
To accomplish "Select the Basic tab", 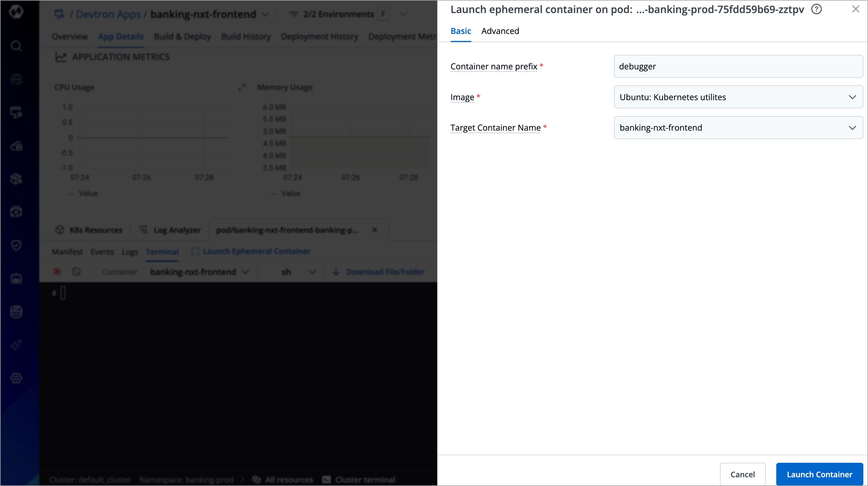I will tap(461, 31).
